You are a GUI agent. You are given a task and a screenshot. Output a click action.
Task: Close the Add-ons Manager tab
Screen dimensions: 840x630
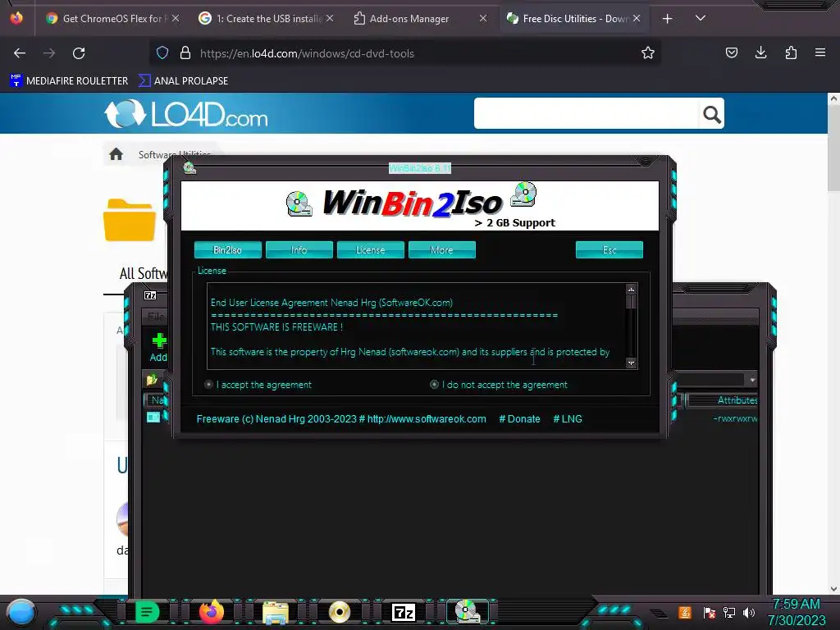482,18
